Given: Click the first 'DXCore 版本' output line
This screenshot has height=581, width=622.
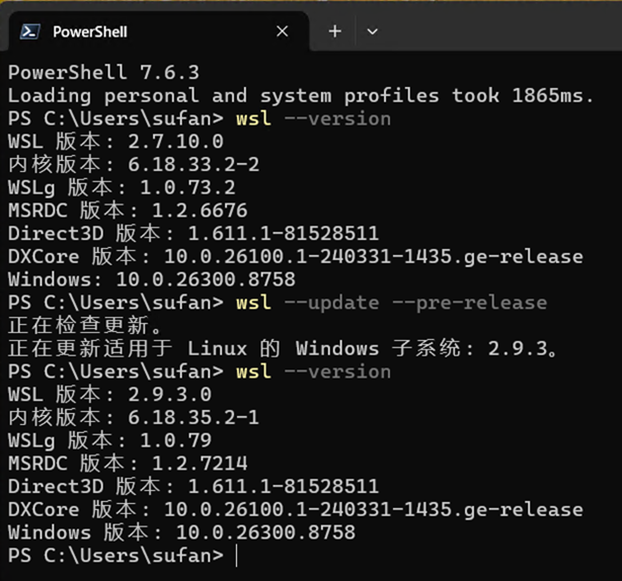Looking at the screenshot, I should coord(296,257).
